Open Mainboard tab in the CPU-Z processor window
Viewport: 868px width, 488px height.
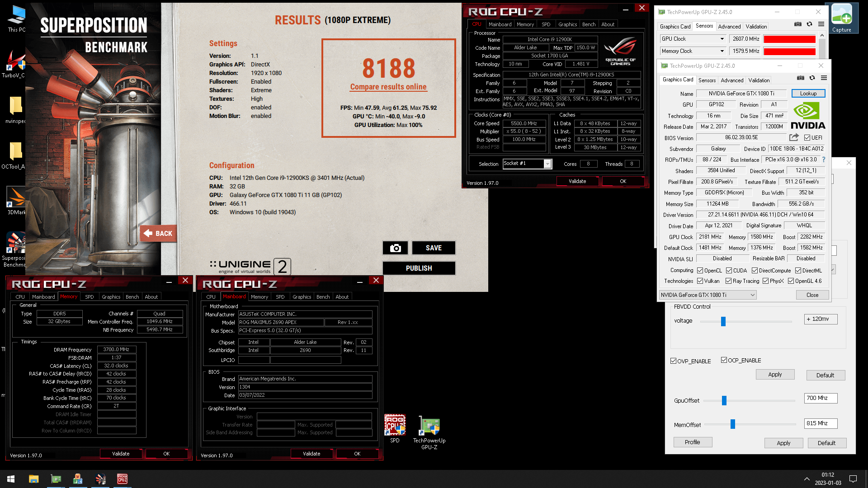[500, 24]
